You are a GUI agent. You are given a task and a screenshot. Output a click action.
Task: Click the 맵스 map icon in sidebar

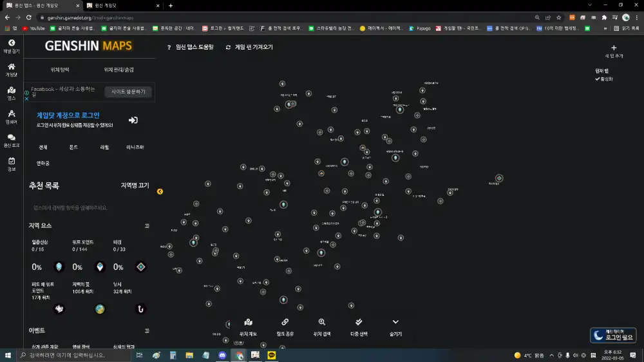(x=11, y=91)
